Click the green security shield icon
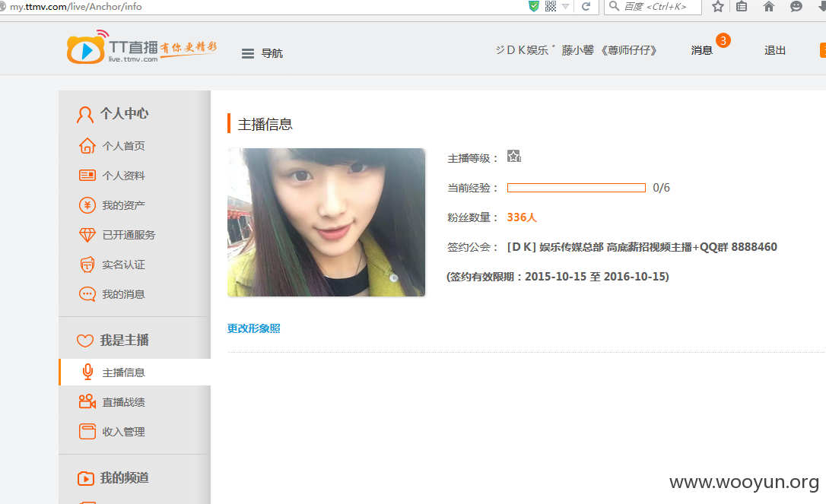The image size is (826, 504). (x=534, y=6)
